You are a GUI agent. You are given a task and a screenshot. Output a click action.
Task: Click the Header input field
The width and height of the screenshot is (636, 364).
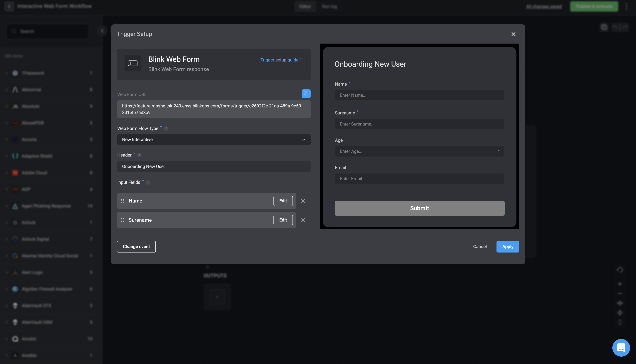click(x=214, y=166)
